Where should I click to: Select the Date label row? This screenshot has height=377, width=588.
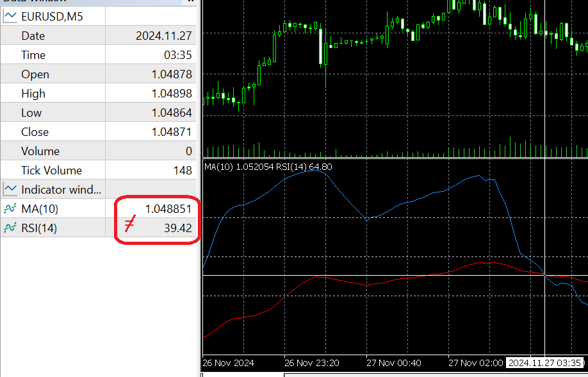point(98,36)
